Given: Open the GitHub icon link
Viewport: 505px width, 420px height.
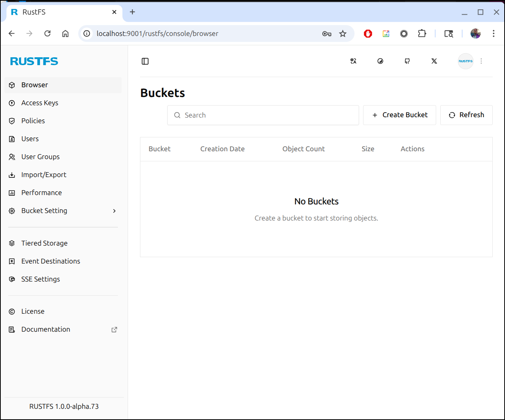Looking at the screenshot, I should (407, 61).
